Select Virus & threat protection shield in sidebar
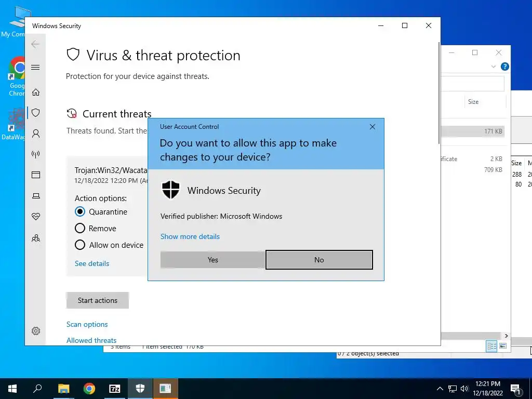Viewport: 532px width, 399px height. point(36,113)
